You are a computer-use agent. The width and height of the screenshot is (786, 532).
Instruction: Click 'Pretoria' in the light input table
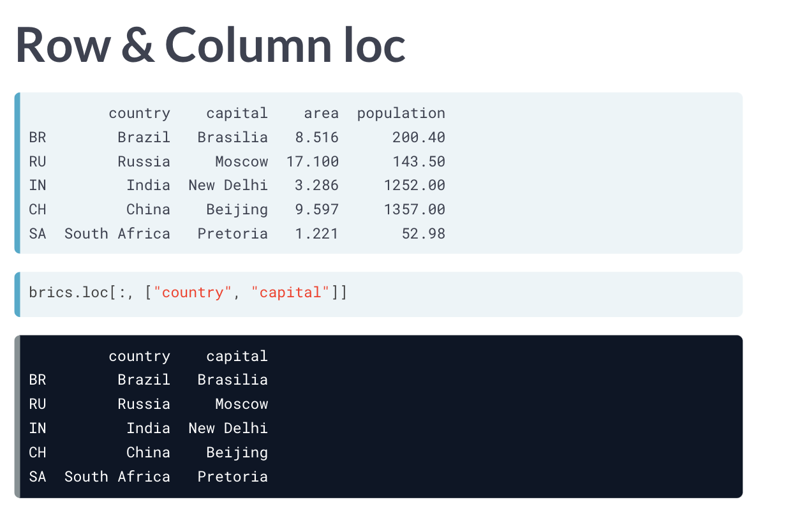click(233, 233)
